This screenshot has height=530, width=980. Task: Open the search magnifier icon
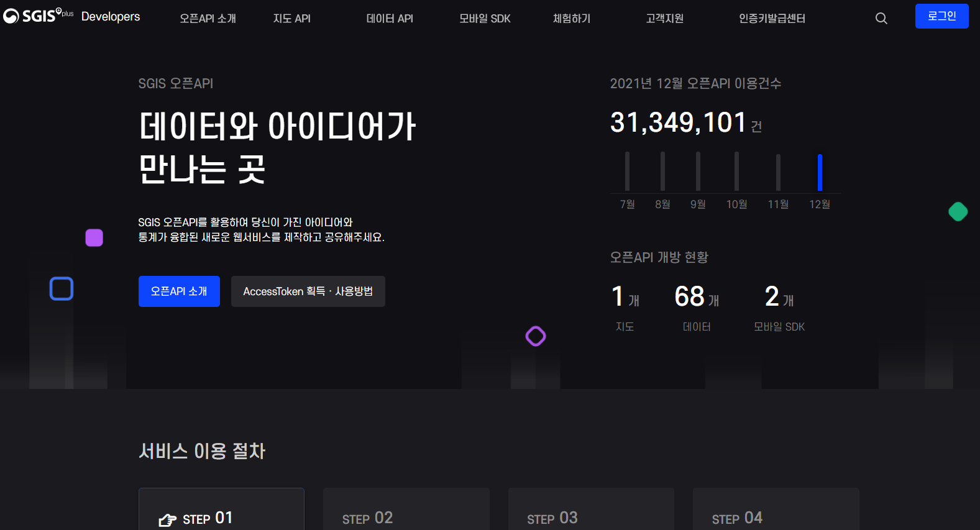[881, 19]
